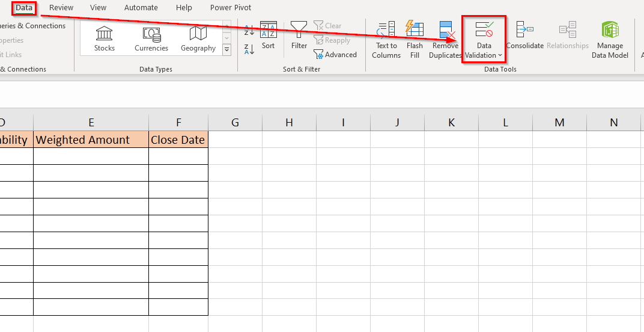Select column E header
Screen dimensions: 644x332
point(91,122)
